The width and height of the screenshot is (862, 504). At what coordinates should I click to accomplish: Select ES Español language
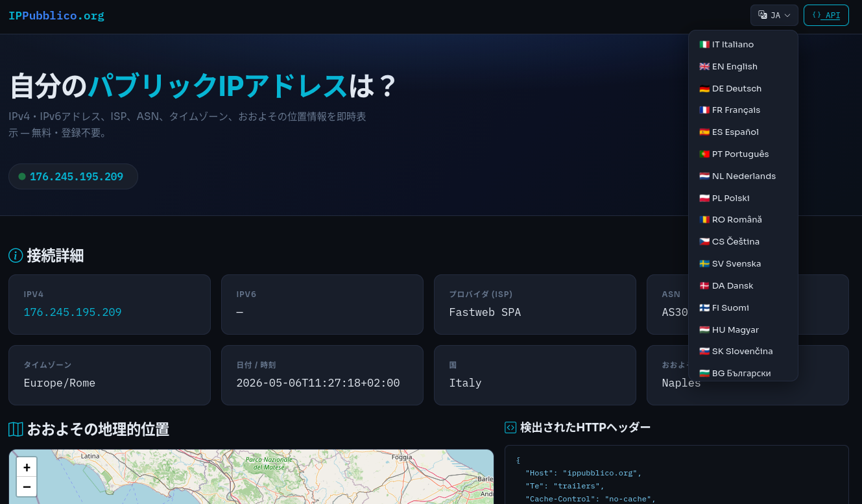click(x=743, y=132)
